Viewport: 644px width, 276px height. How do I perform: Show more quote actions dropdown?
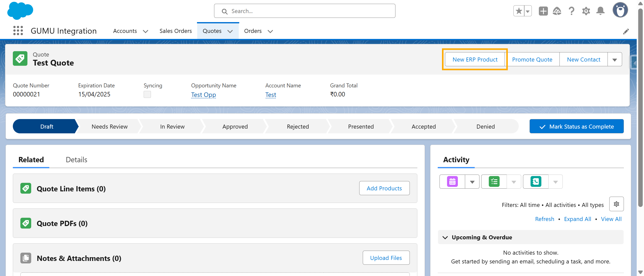point(615,60)
